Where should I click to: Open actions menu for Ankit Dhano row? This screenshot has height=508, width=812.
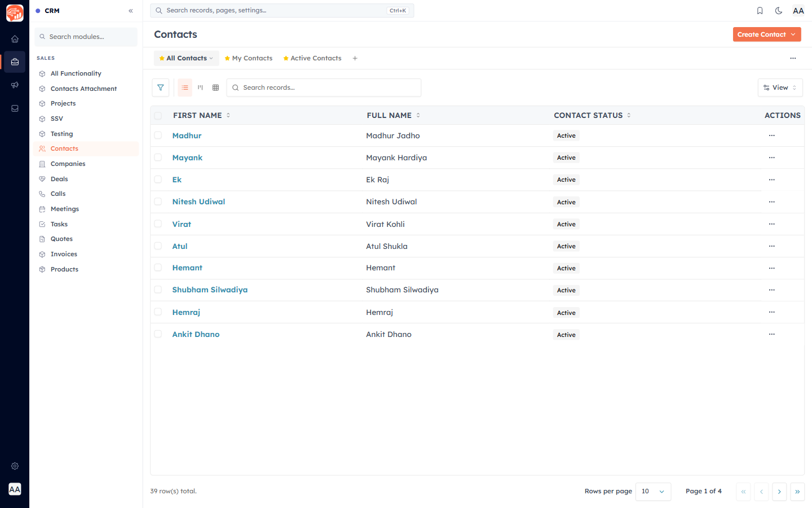[772, 334]
